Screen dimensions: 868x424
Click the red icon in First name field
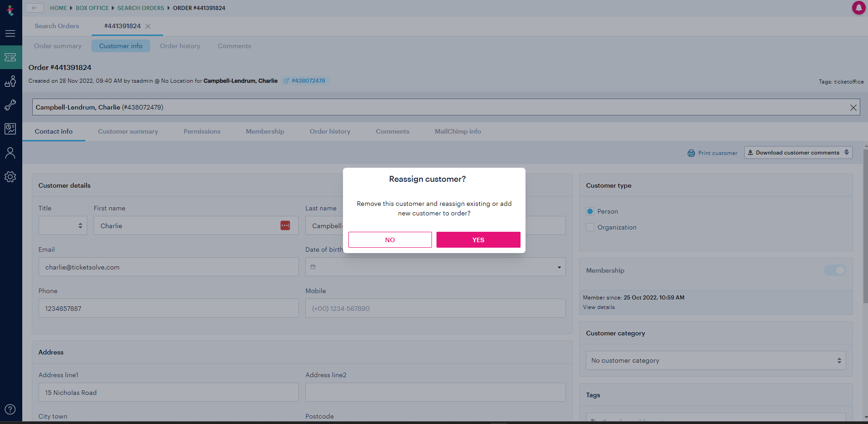point(285,225)
